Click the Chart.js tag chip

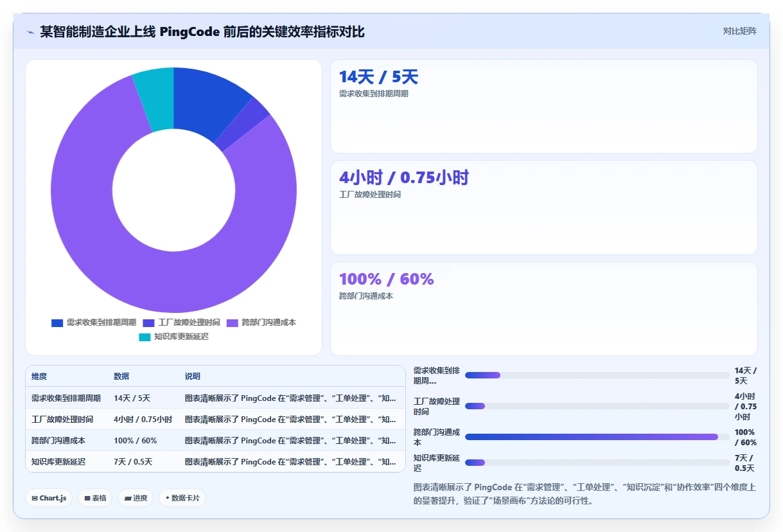click(49, 498)
